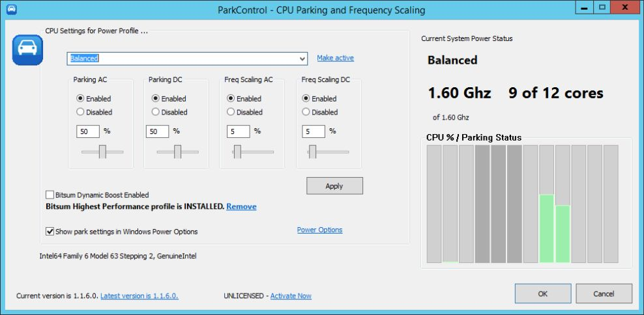The image size is (644, 315).
Task: Select Disabled under Freq Scaling DC
Action: coord(306,112)
